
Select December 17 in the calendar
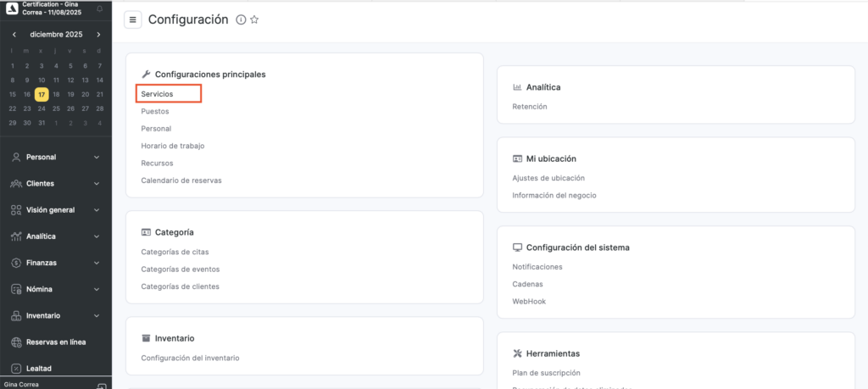coord(42,94)
